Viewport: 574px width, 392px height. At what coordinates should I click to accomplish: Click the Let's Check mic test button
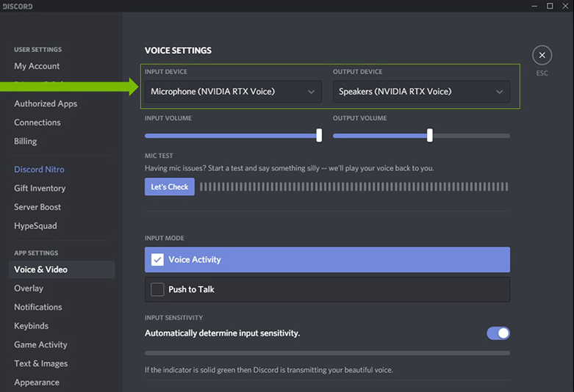click(x=170, y=187)
